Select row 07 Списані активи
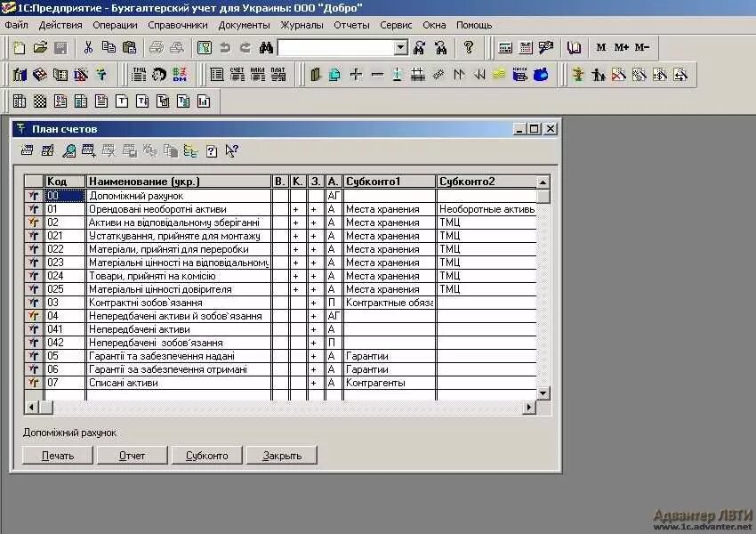The height and width of the screenshot is (534, 756). point(280,383)
